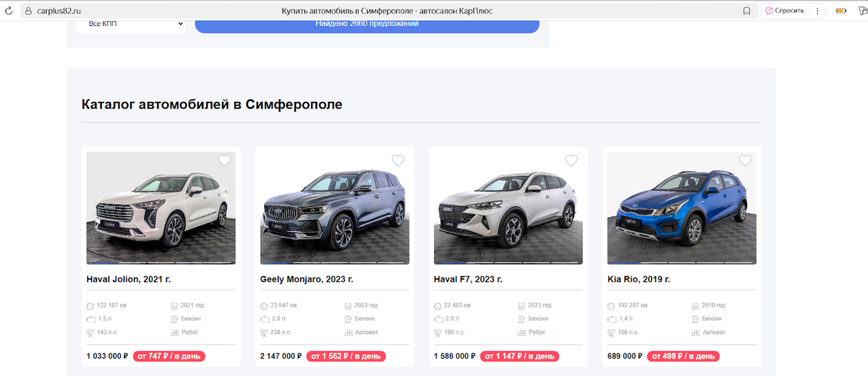Click the carplus82.ru address text
Screen dimensions: 868x376
pos(59,11)
